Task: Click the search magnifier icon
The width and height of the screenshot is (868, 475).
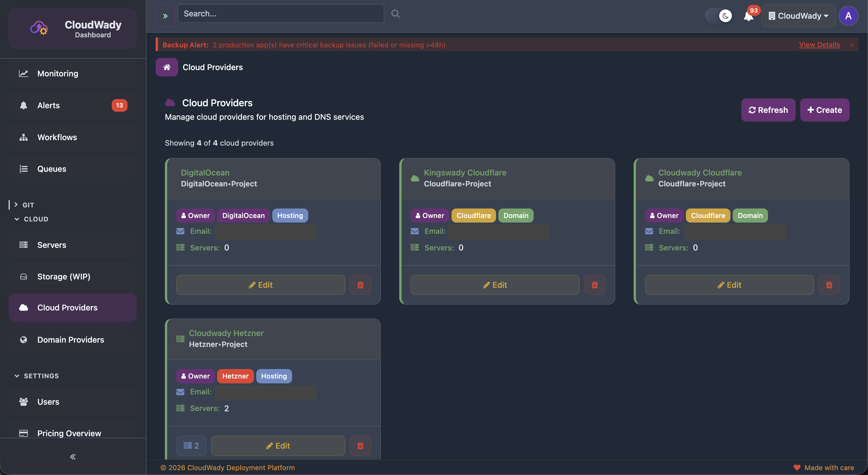Action: (x=395, y=14)
